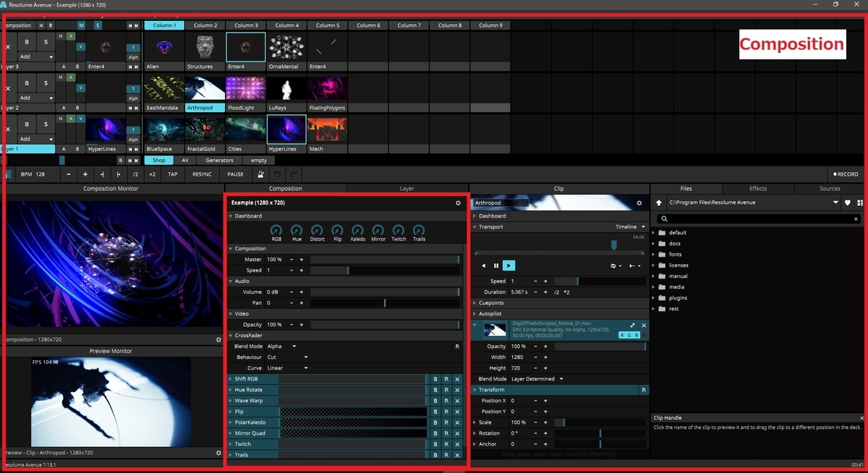Toggle bypass B on Mirror Quad effect
This screenshot has height=473, width=868.
click(x=435, y=433)
